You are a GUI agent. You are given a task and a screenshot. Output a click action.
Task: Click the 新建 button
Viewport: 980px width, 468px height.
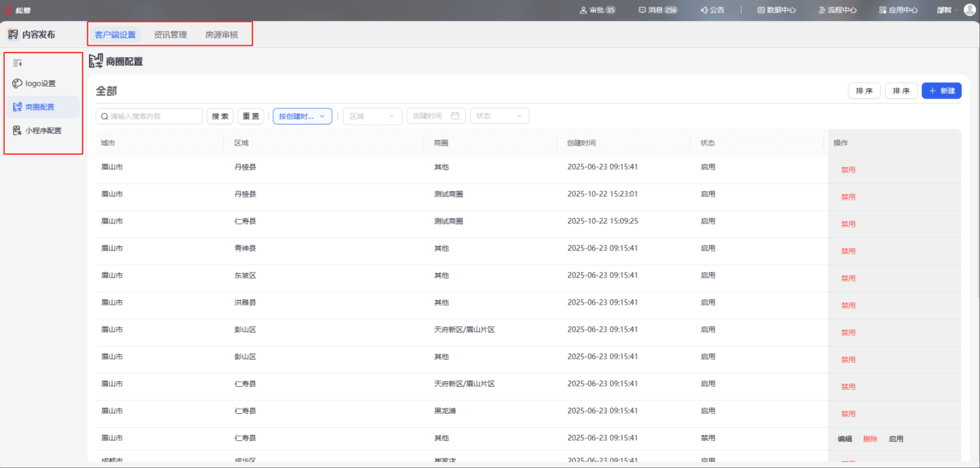tap(941, 91)
